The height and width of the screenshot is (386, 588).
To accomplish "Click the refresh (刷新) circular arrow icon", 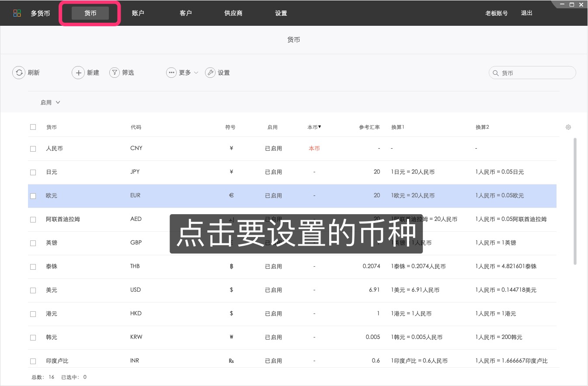I will 19,73.
